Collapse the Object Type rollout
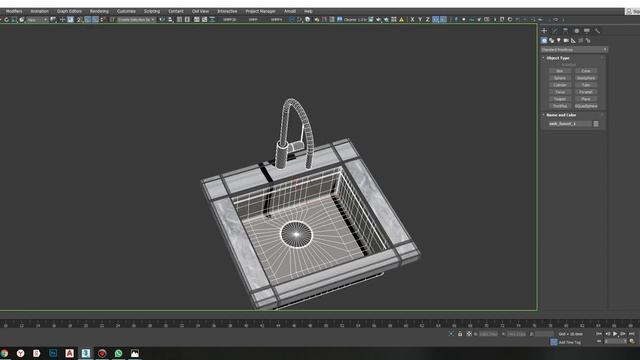 click(x=558, y=58)
